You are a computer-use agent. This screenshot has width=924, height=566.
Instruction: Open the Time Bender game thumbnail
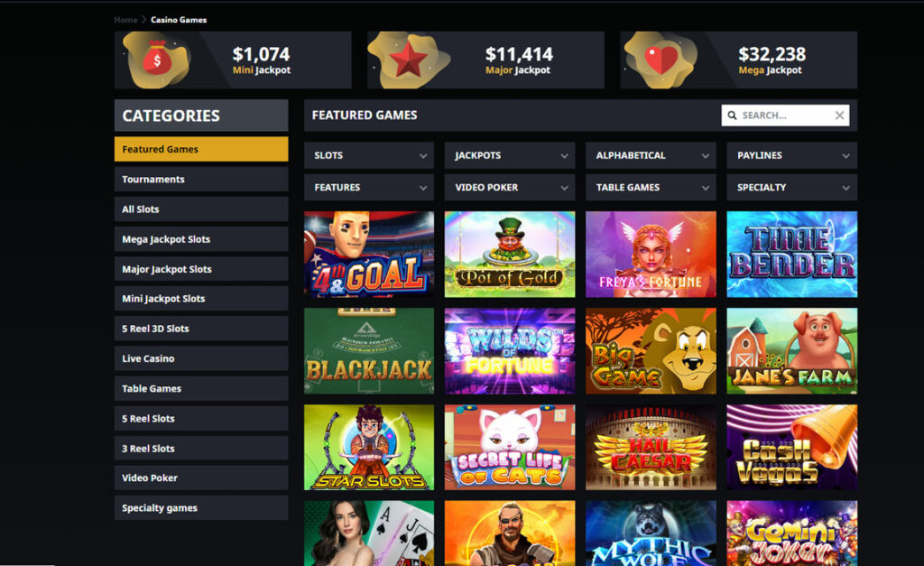[792, 254]
